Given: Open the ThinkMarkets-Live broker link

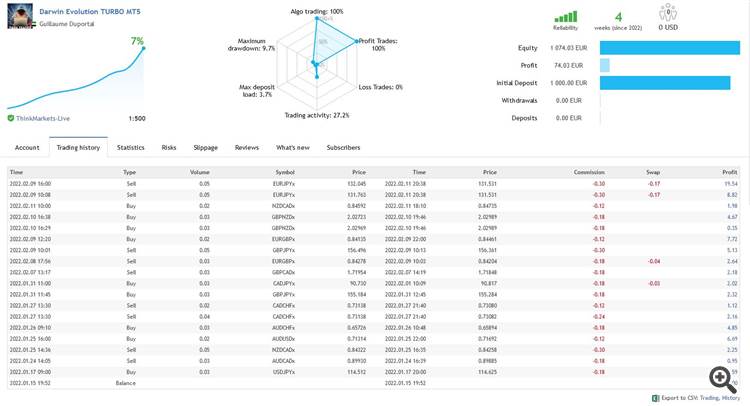Looking at the screenshot, I should coord(43,118).
